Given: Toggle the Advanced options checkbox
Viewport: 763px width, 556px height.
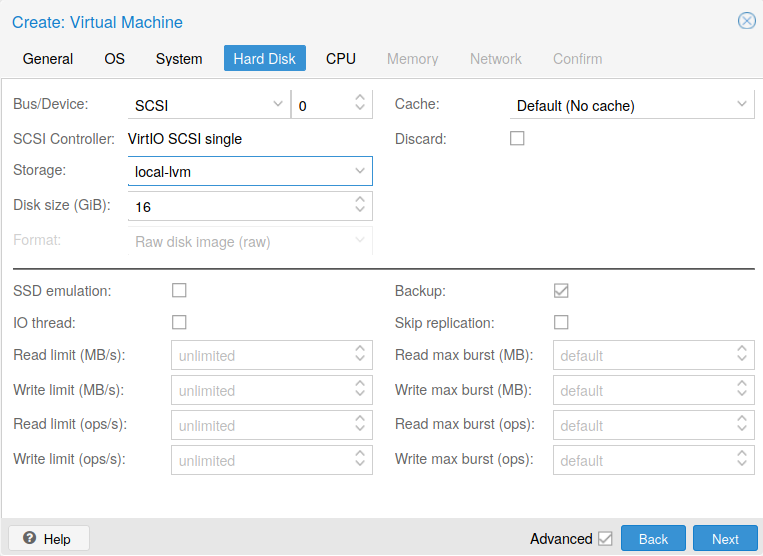Looking at the screenshot, I should click(605, 539).
